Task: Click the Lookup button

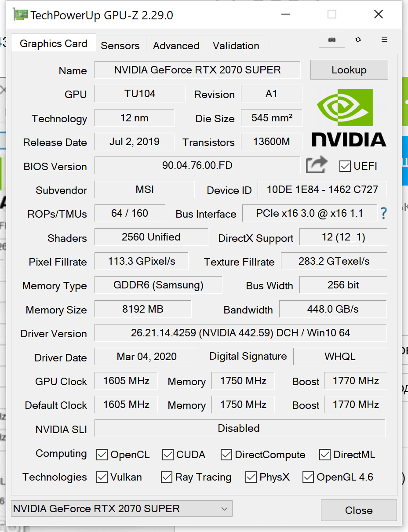Action: pos(349,70)
